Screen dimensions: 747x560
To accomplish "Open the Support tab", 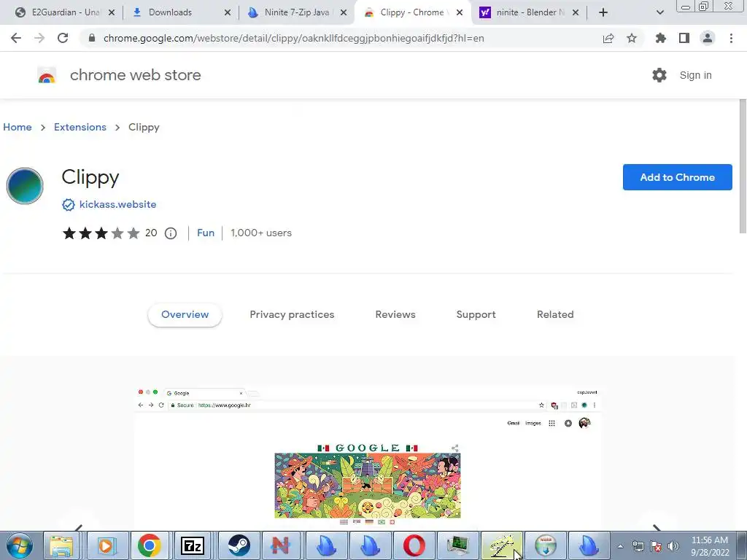I will pos(476,315).
